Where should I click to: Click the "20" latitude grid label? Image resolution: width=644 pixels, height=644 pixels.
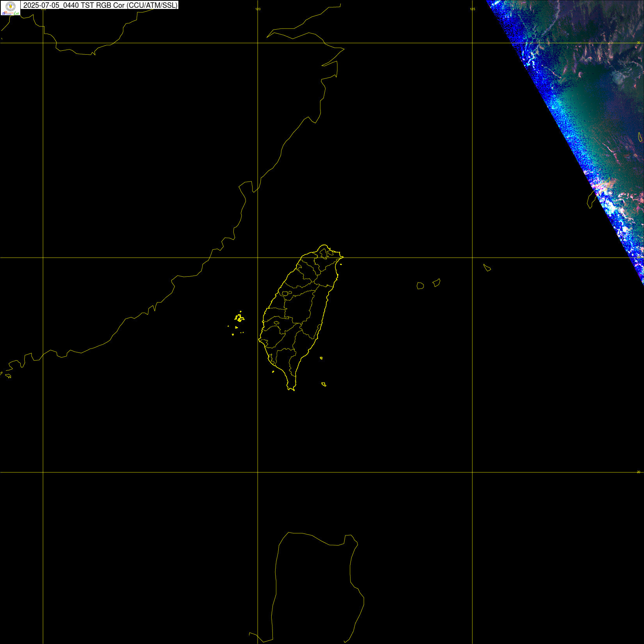[x=639, y=472]
